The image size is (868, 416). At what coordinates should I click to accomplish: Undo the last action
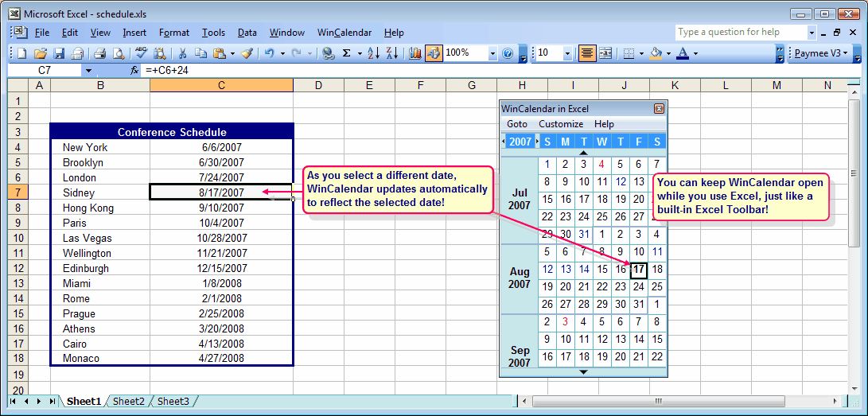[270, 53]
